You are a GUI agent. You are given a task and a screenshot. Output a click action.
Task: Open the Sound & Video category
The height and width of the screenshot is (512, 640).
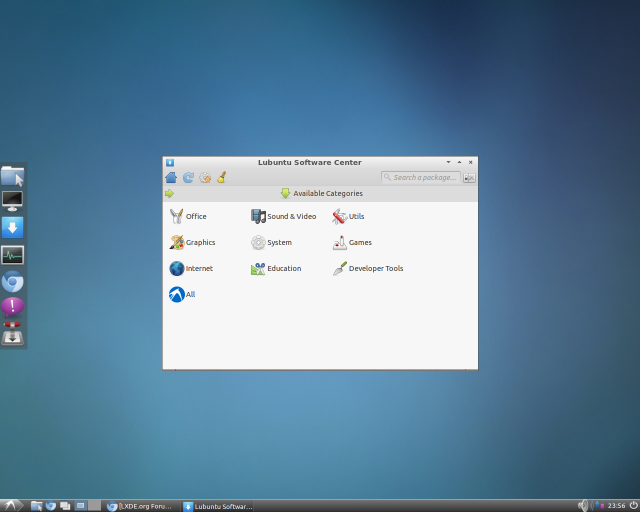point(284,216)
